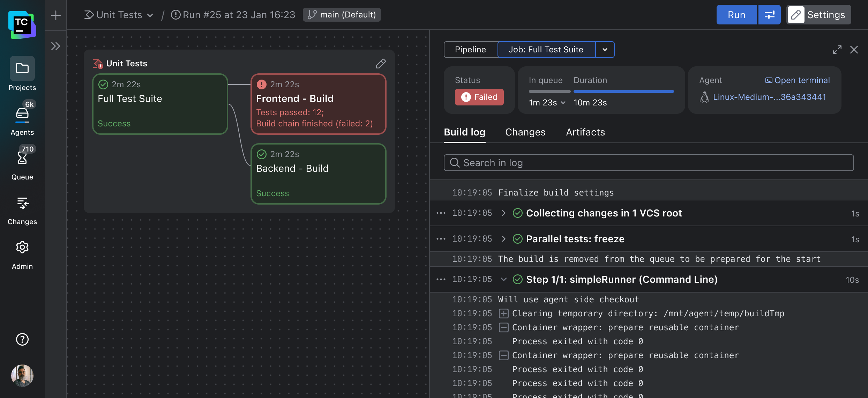868x398 pixels.
Task: Collapse second Container wrapper log block
Action: pos(503,355)
